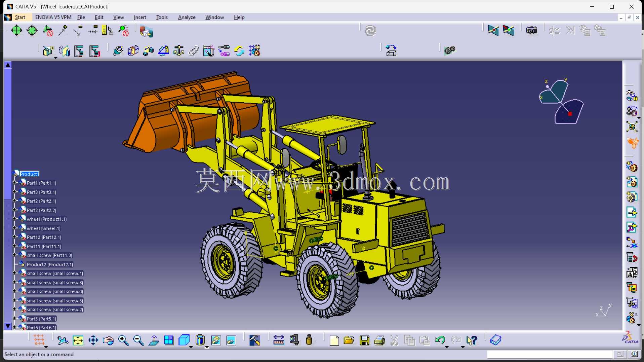Click the What's This help cursor icon
Image resolution: width=644 pixels, height=362 pixels.
tap(472, 340)
